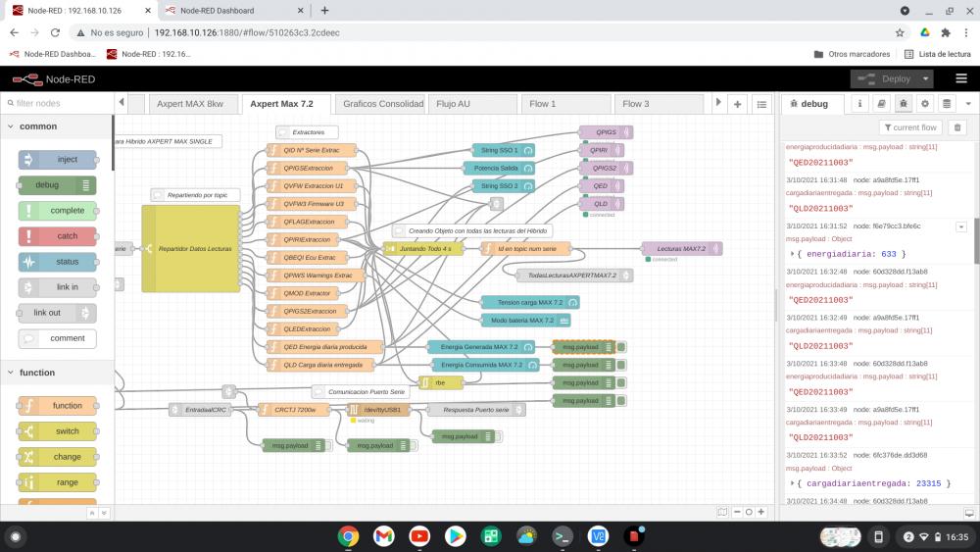Open the sidebar info tab icon
Image resolution: width=980 pixels, height=552 pixels.
(x=859, y=104)
